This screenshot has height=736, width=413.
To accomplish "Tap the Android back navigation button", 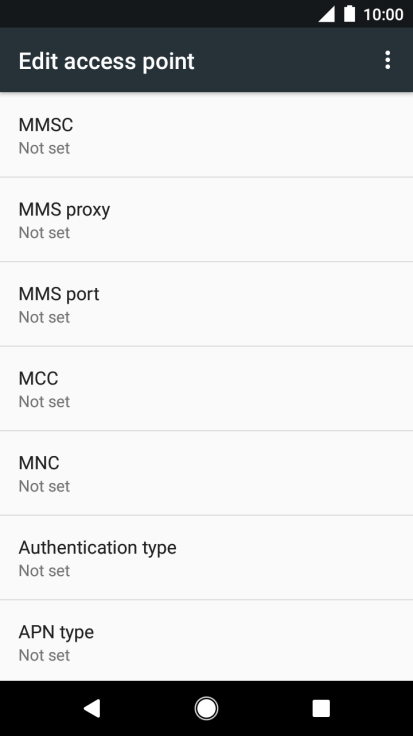I will coord(92,708).
